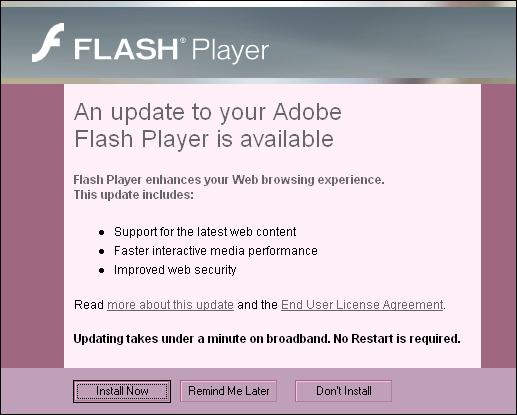Click the registered trademark symbol after FLASH
Viewport: 517px width, 415px height.
tap(183, 41)
